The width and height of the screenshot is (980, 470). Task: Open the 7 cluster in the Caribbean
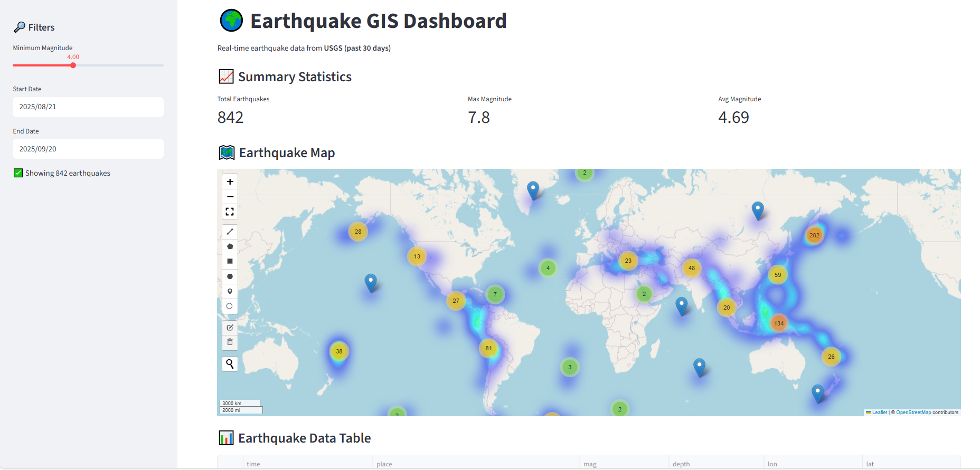495,294
